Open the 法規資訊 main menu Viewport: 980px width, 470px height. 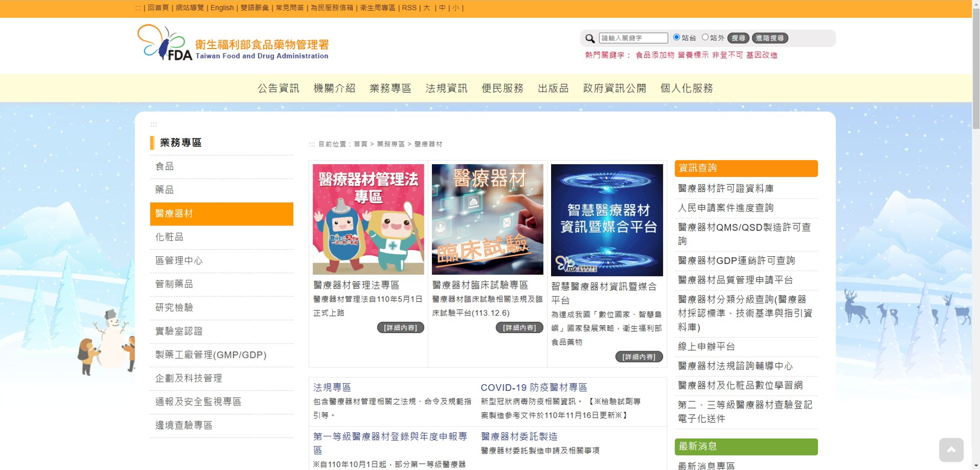coord(447,89)
